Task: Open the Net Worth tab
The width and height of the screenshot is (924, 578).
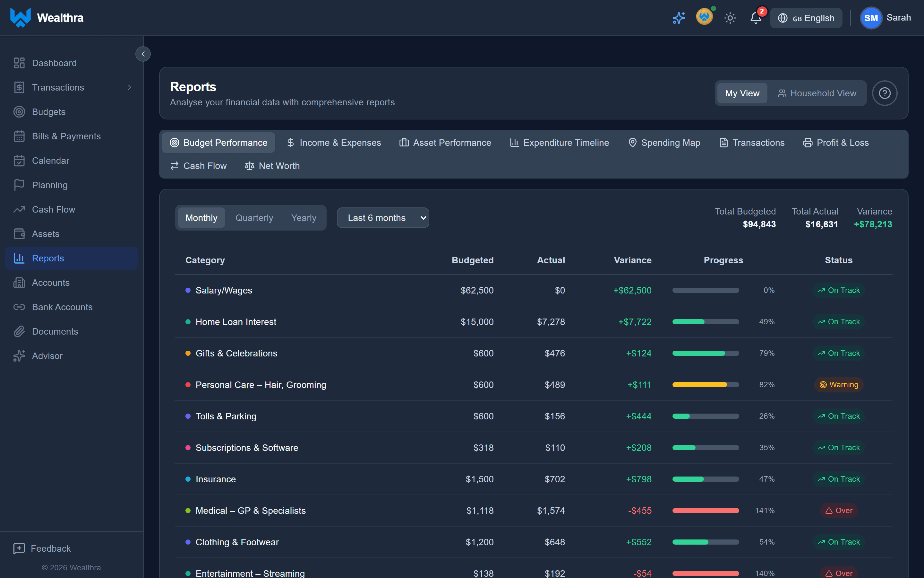Action: coord(272,166)
